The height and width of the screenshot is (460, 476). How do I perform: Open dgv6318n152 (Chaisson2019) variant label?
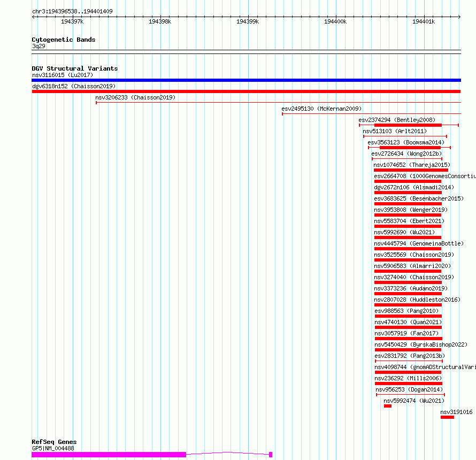74,86
